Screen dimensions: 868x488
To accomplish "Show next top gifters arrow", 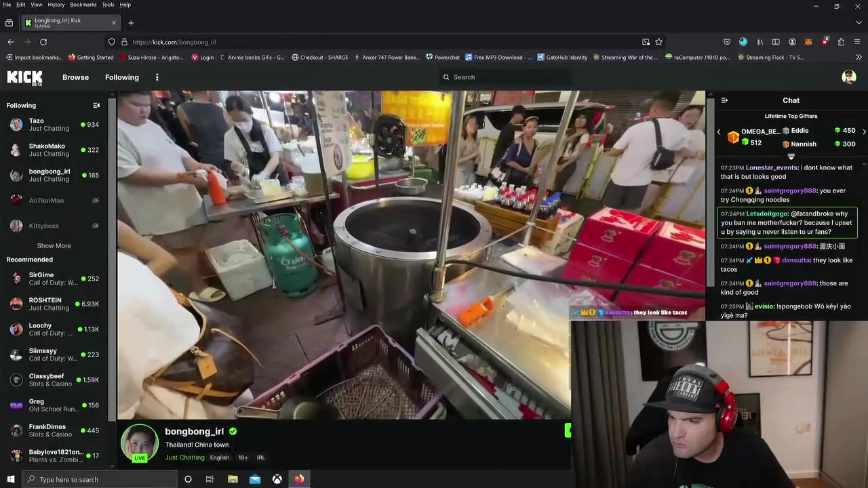I will [864, 131].
